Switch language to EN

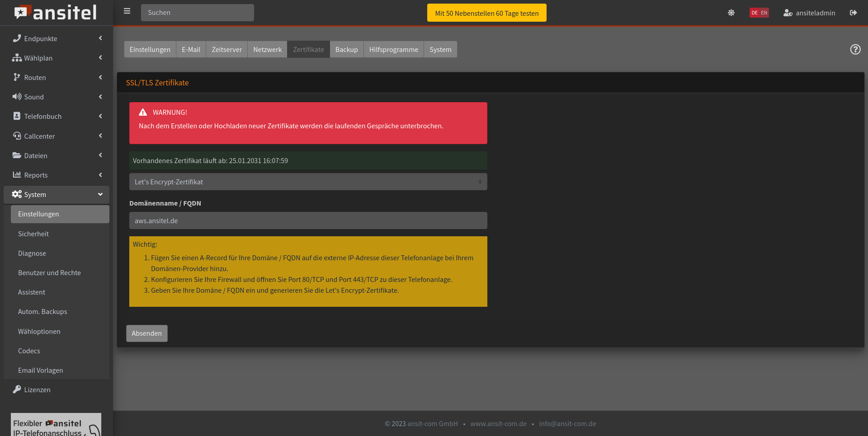coord(764,13)
